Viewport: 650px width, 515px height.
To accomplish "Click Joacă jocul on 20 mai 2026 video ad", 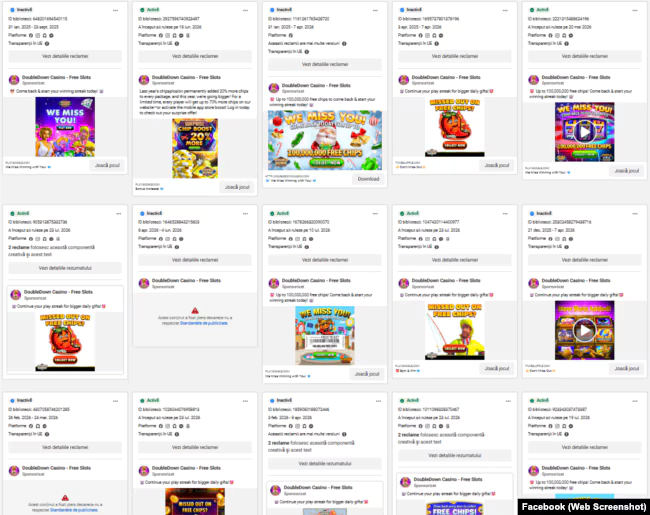I will [627, 170].
